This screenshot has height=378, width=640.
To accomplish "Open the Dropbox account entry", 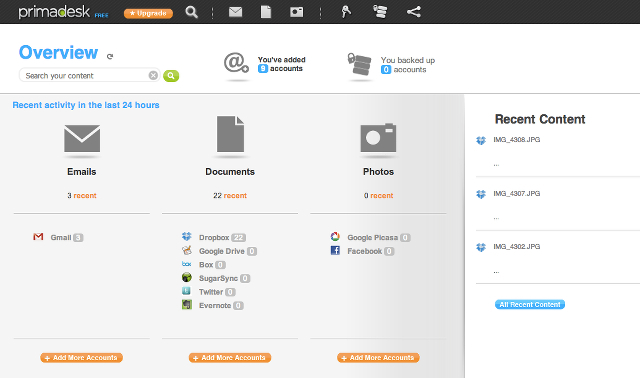I will point(222,238).
